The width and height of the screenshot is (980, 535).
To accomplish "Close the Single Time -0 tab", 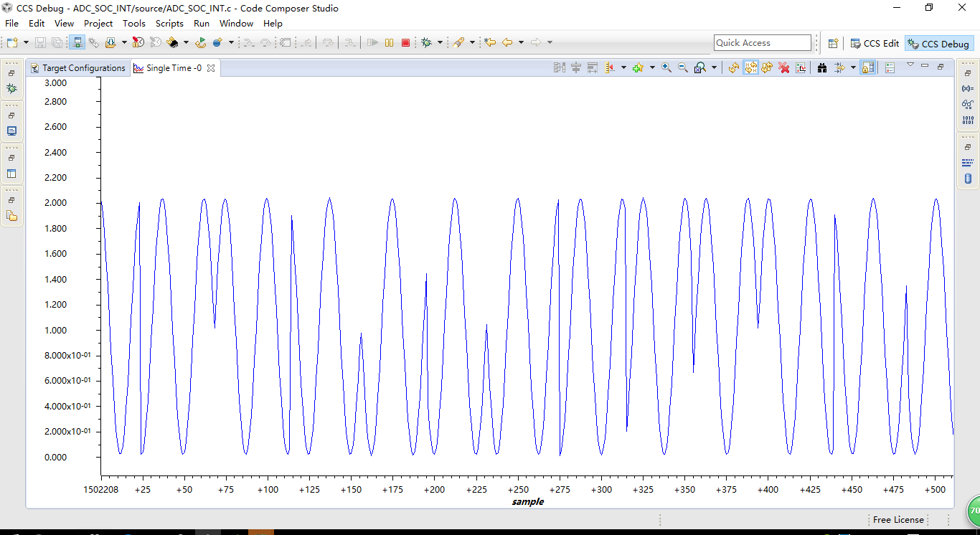I will point(211,68).
